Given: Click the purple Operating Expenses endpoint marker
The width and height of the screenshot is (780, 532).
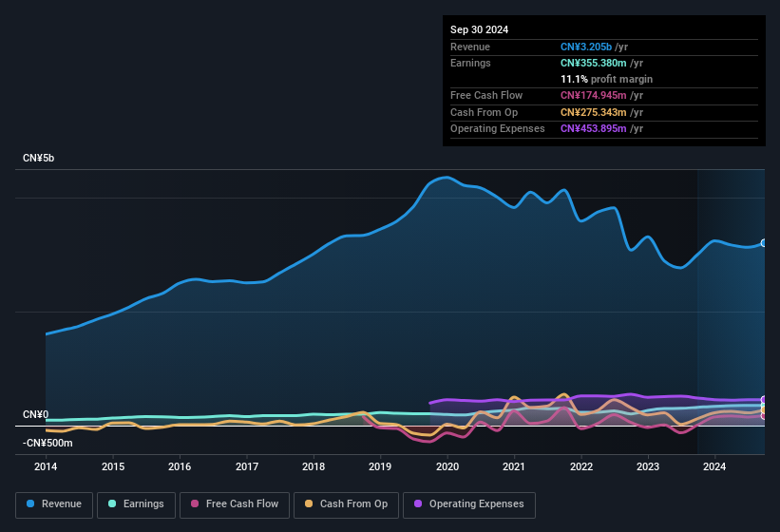Looking at the screenshot, I should pos(764,399).
